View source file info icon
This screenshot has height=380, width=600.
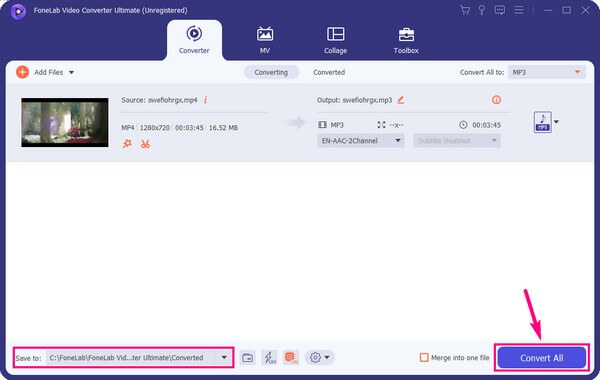(x=205, y=100)
